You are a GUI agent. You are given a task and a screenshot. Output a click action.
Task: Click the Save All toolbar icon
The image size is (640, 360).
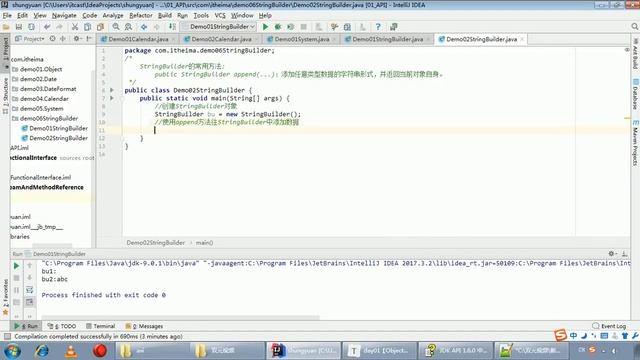pyautogui.click(x=19, y=27)
